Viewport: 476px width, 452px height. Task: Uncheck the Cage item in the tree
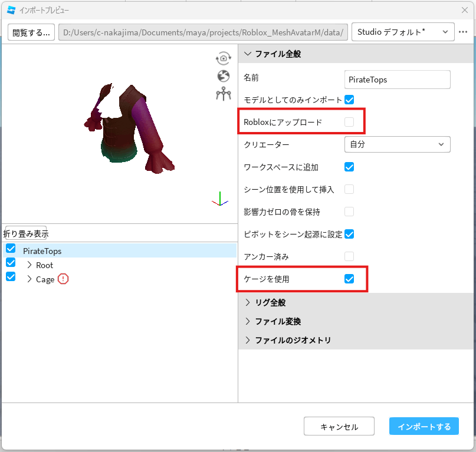pos(11,276)
